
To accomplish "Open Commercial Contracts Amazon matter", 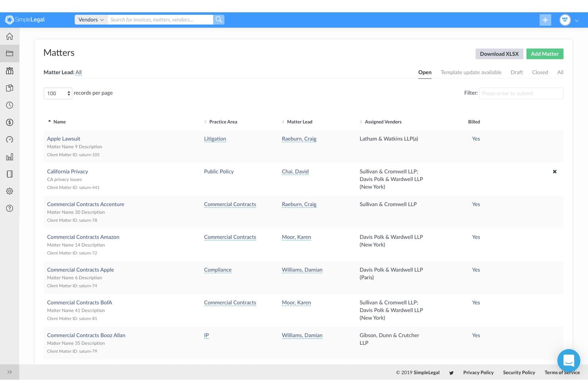I will [83, 237].
